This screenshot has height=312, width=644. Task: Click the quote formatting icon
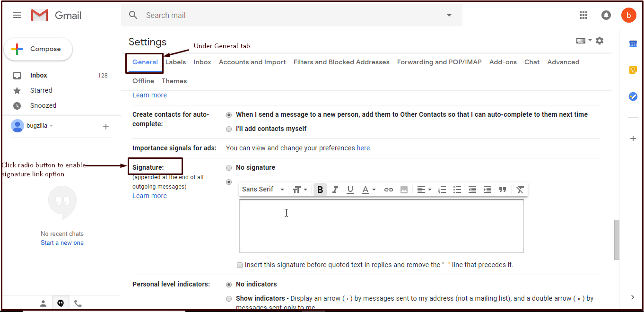point(503,190)
